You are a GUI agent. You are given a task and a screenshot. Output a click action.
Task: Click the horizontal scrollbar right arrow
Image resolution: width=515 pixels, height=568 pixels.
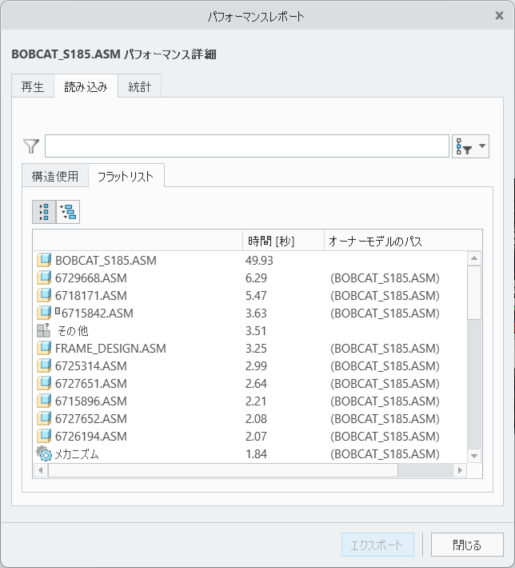[x=460, y=470]
